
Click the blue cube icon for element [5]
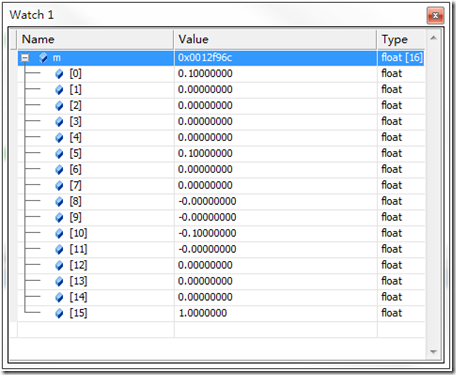pyautogui.click(x=59, y=154)
